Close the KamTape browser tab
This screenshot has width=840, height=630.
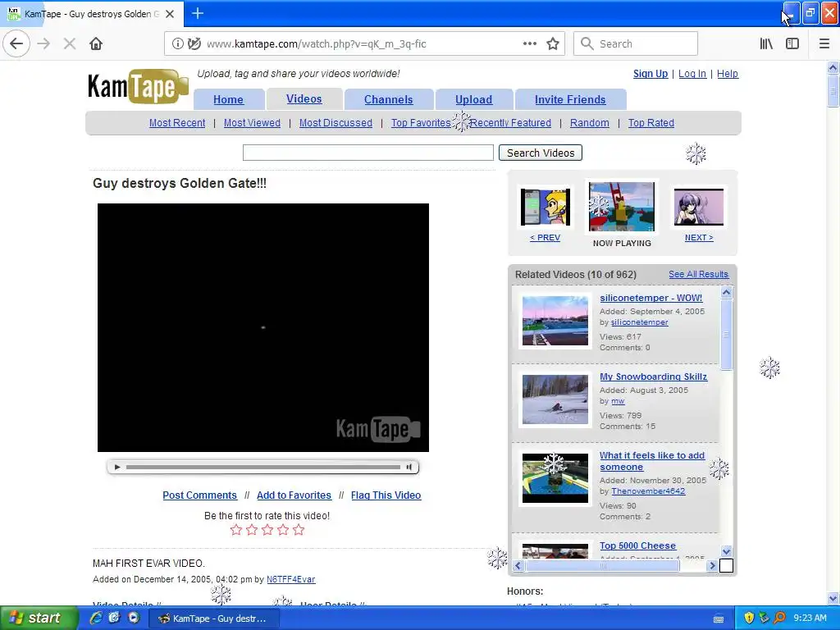coord(170,14)
